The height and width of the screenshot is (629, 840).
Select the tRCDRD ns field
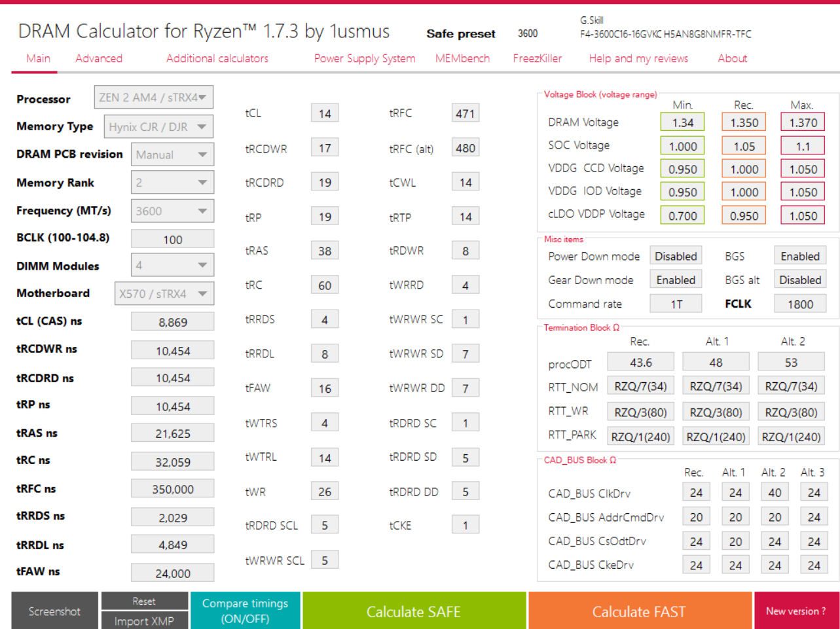[x=172, y=378]
